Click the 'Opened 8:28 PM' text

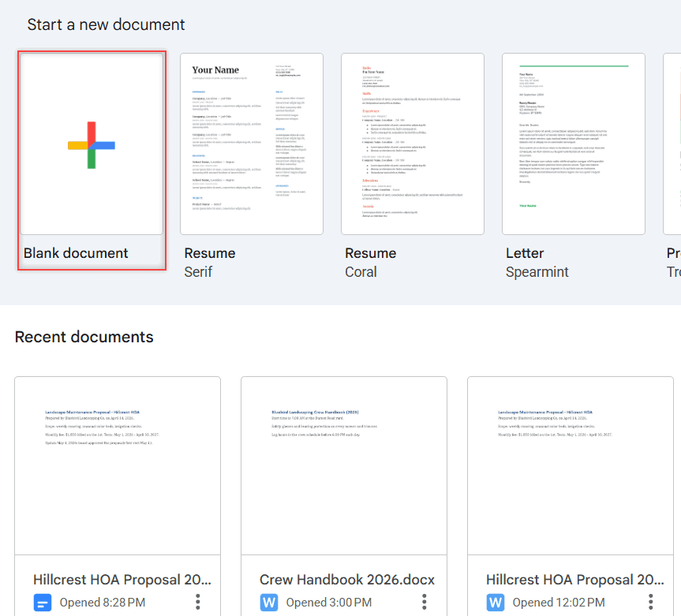tap(103, 603)
